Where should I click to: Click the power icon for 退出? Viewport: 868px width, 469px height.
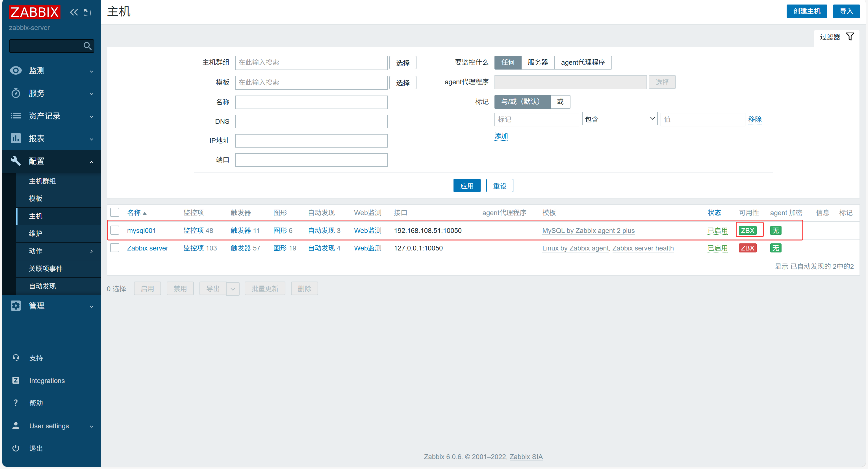click(16, 448)
